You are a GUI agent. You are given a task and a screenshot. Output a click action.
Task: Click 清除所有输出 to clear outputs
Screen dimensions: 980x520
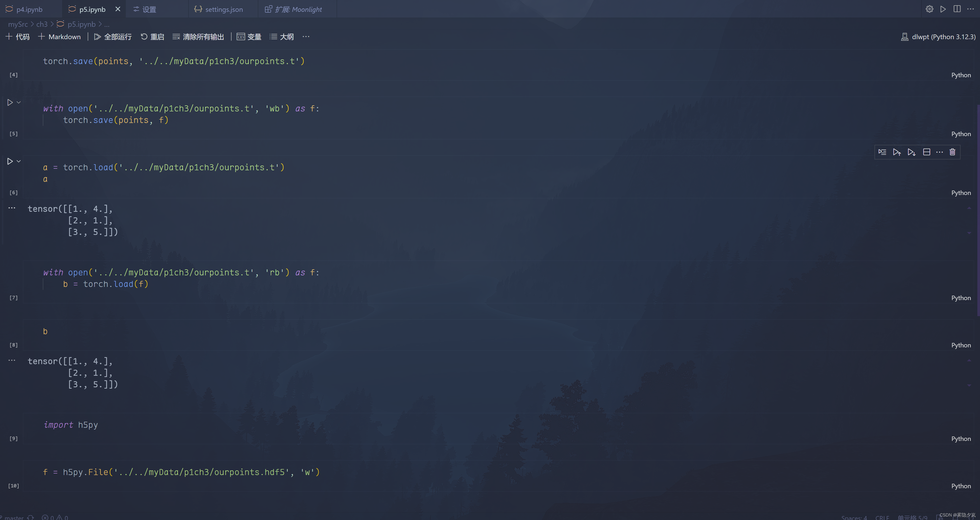point(198,37)
